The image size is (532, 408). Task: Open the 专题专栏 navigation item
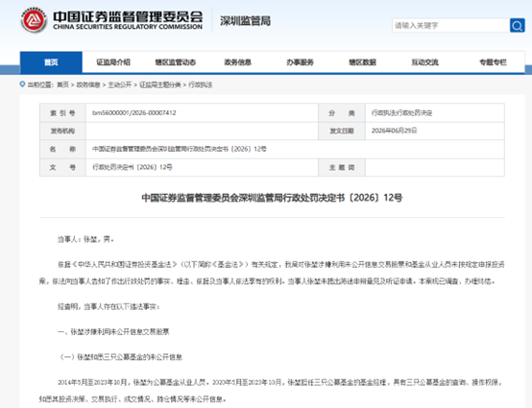[493, 62]
